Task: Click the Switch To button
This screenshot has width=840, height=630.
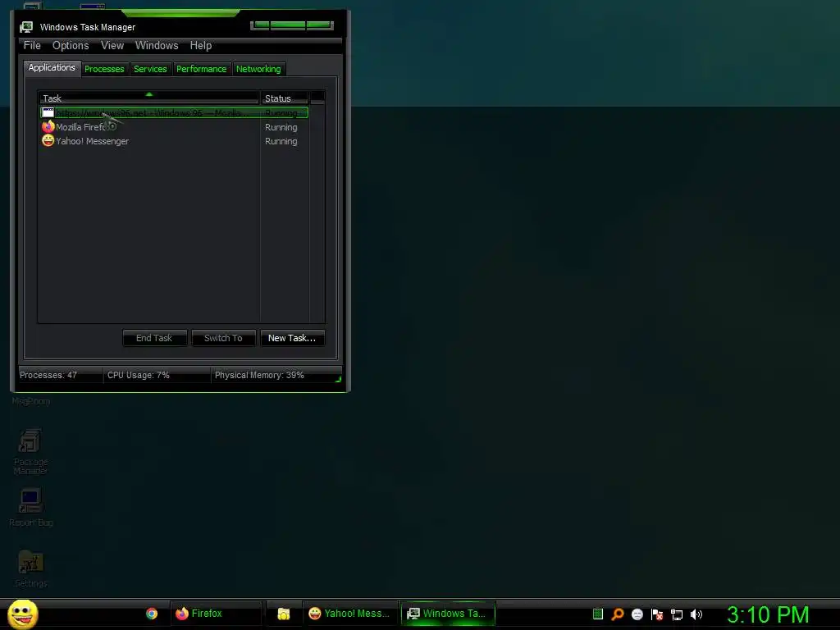Action: tap(223, 338)
